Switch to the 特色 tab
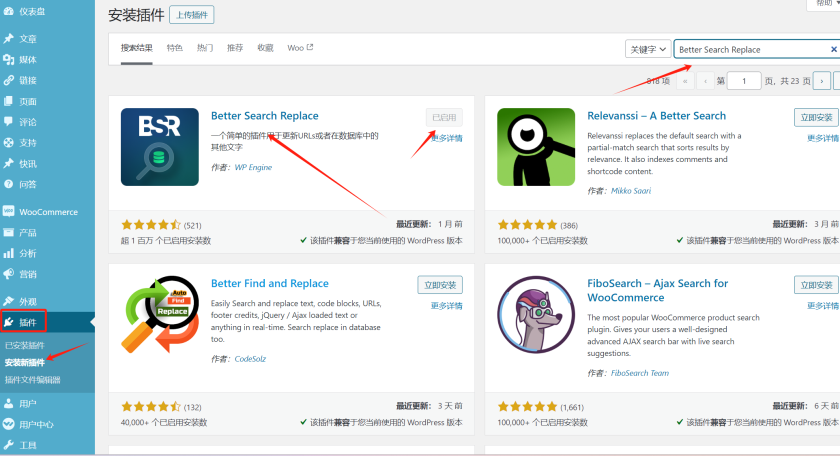The height and width of the screenshot is (456, 840). tap(175, 48)
